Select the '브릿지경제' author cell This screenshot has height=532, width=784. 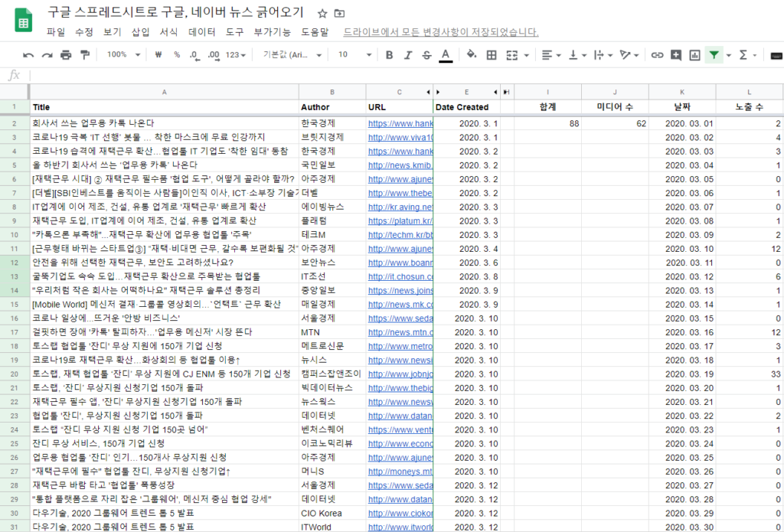click(332, 137)
